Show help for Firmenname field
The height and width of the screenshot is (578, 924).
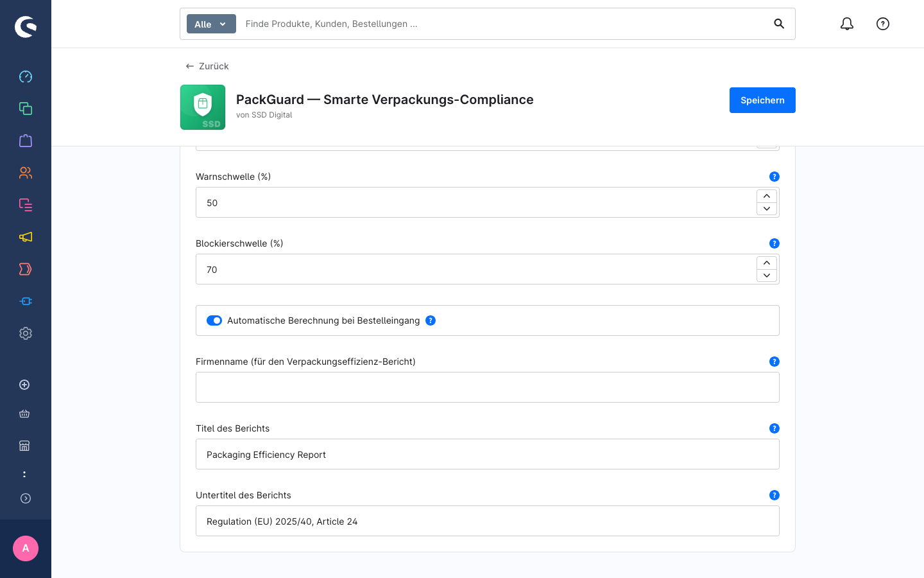pyautogui.click(x=774, y=362)
